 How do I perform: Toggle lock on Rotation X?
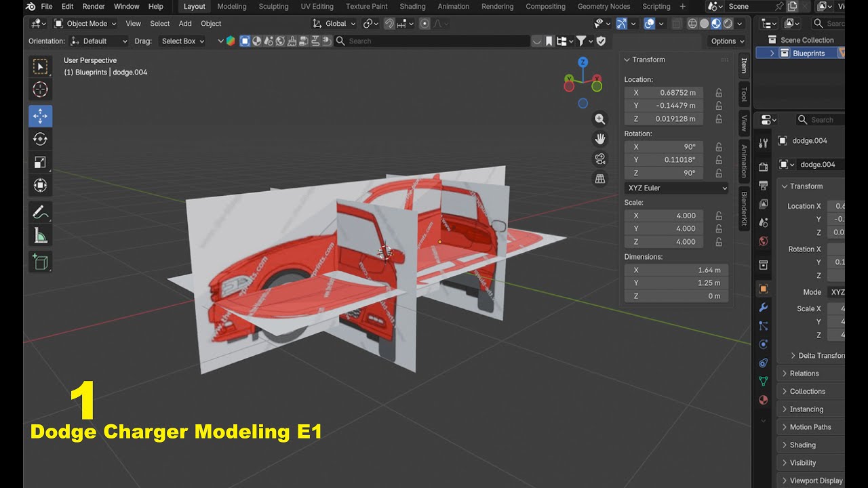pyautogui.click(x=719, y=147)
